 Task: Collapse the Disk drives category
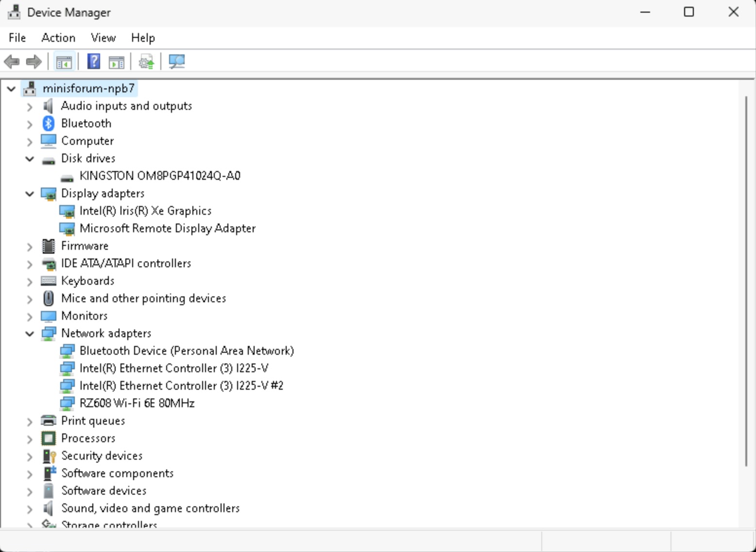pos(30,158)
